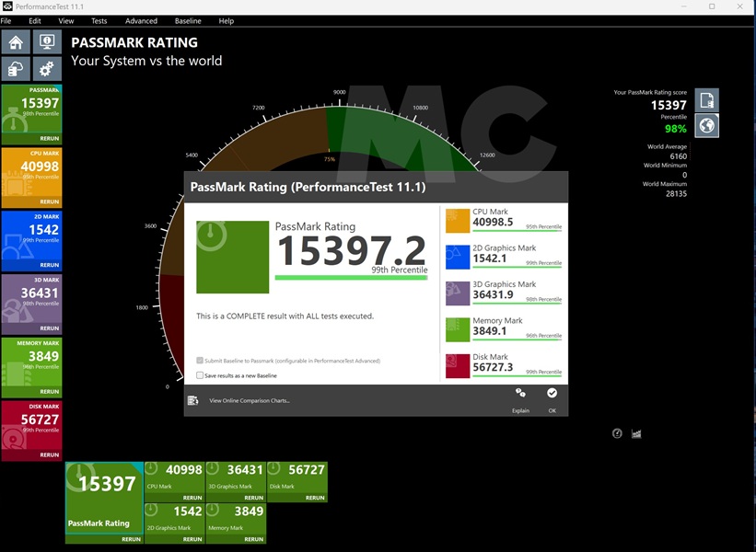Viewport: 756px width, 552px height.
Task: Rerun from bottom 2D Graphics Mark tile
Action: tap(192, 539)
